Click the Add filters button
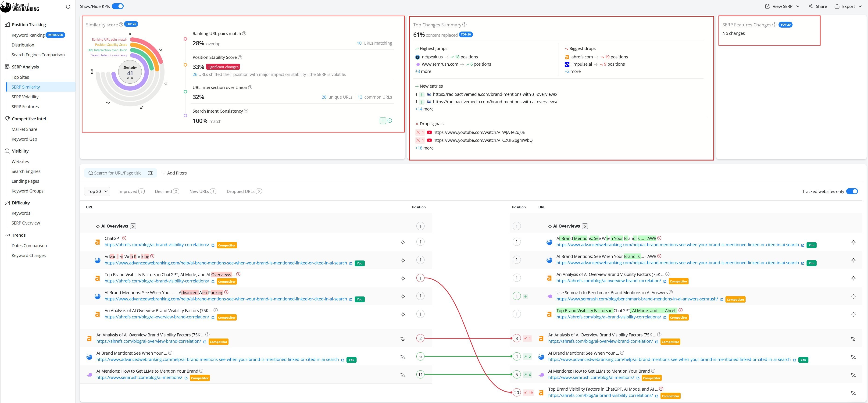 174,173
